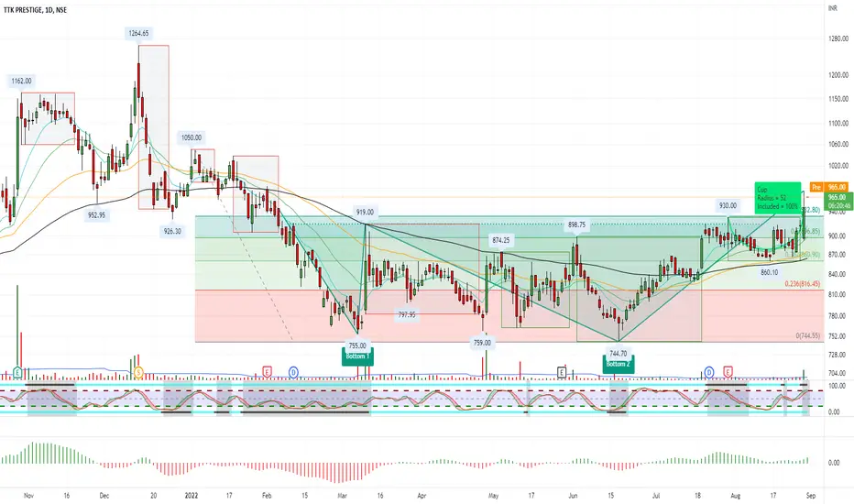
Task: Click the Nov label on the date axis
Action: click(29, 496)
